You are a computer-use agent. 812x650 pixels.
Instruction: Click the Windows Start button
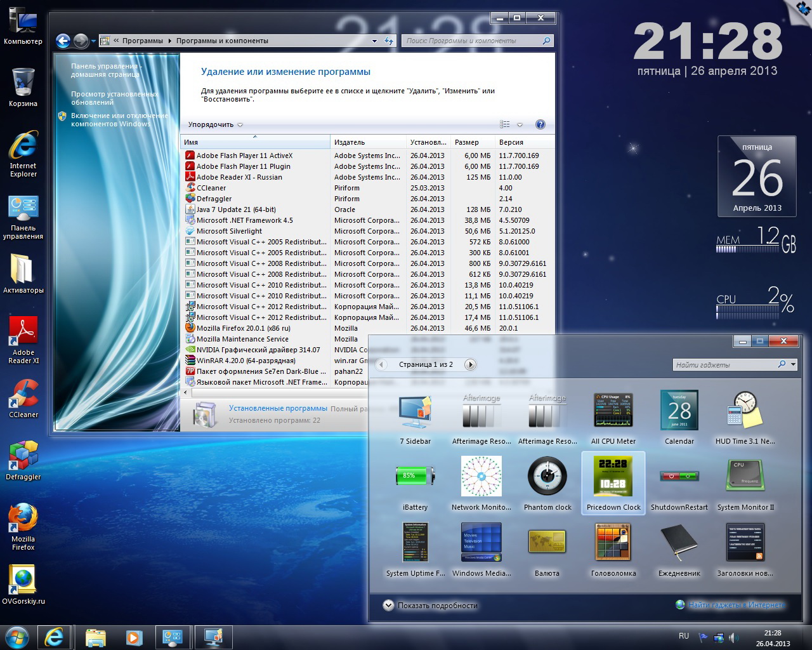tap(17, 637)
